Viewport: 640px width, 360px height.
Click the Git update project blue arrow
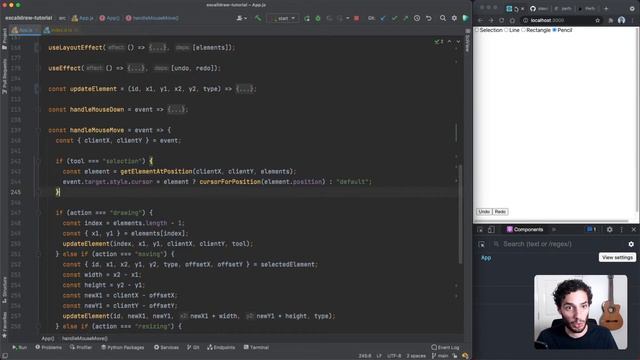click(383, 18)
